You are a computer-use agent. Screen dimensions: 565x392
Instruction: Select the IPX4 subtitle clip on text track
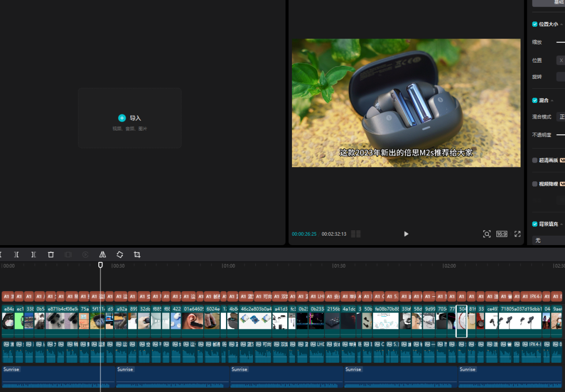531,296
